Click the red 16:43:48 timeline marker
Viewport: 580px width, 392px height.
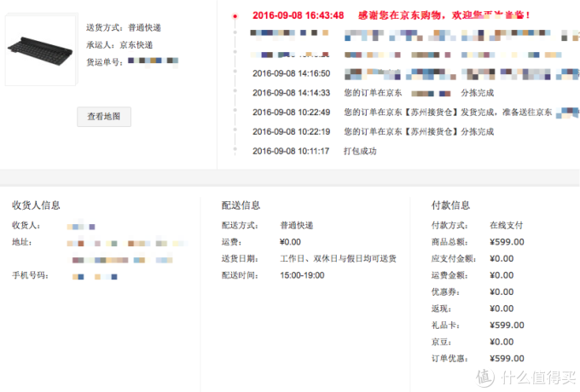[x=235, y=16]
